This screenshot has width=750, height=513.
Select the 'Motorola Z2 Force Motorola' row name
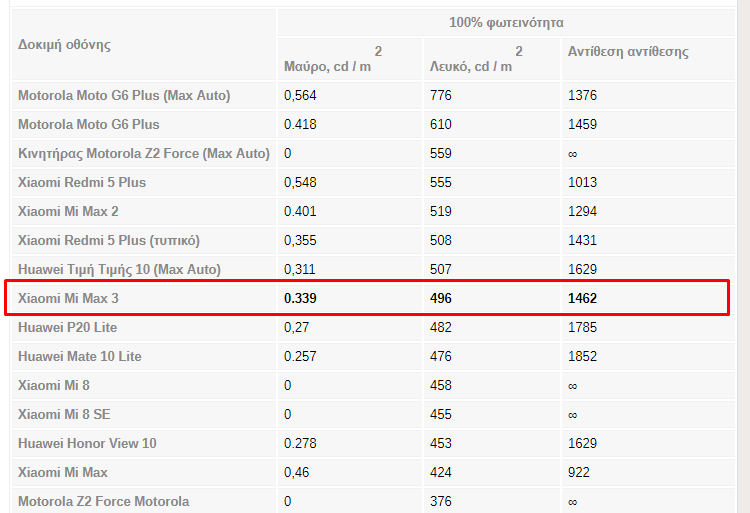click(103, 502)
